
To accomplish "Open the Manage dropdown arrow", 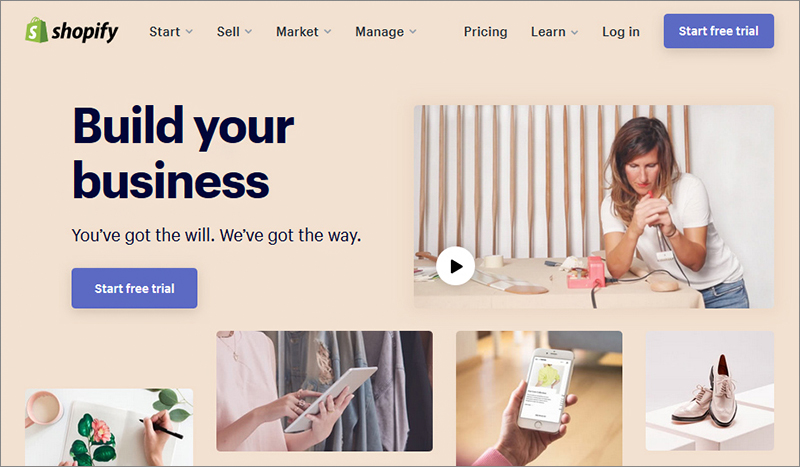I will point(413,32).
